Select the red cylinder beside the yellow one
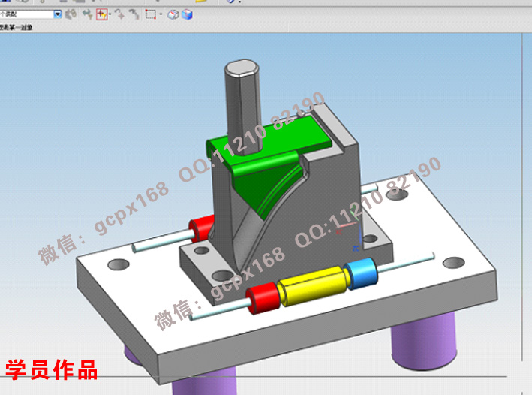532x395 pixels. click(x=263, y=297)
